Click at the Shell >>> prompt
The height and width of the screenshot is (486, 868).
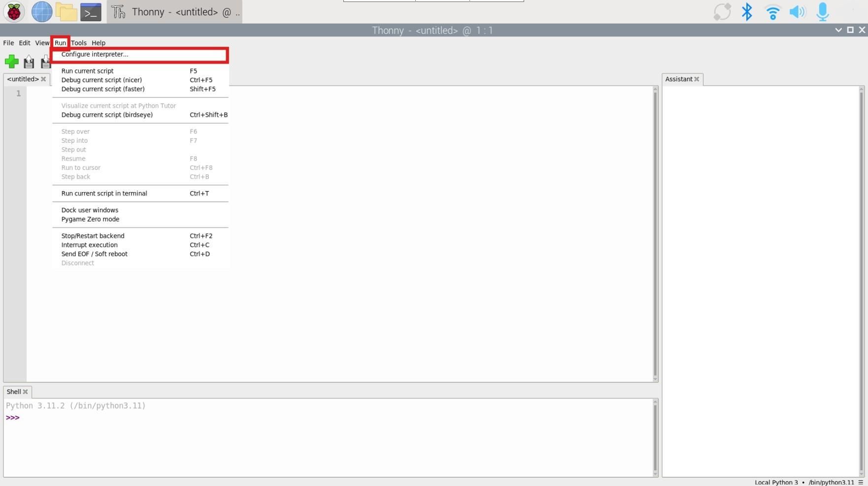tap(13, 418)
